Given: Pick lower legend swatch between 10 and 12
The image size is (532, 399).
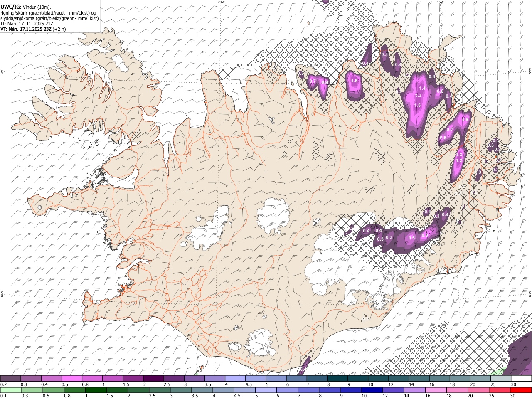Looking at the screenshot, I should [371, 390].
